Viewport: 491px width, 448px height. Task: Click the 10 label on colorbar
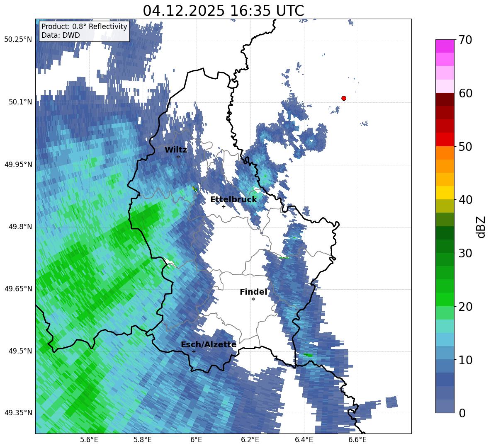tap(465, 360)
